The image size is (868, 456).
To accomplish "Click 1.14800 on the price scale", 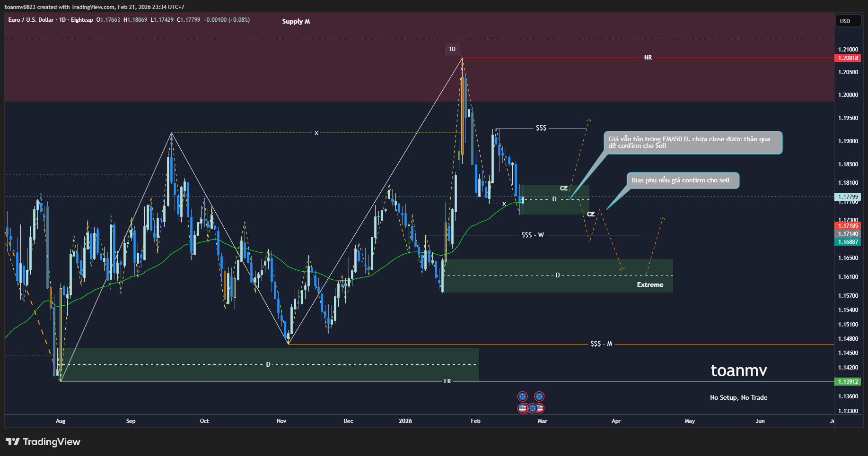I will (x=848, y=339).
